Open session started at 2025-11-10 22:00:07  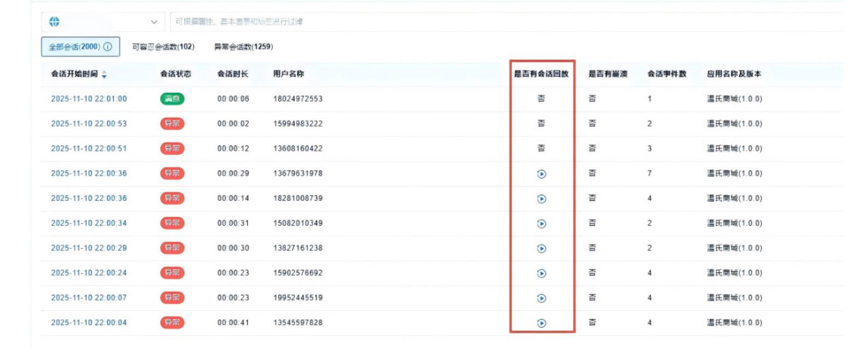(x=89, y=298)
